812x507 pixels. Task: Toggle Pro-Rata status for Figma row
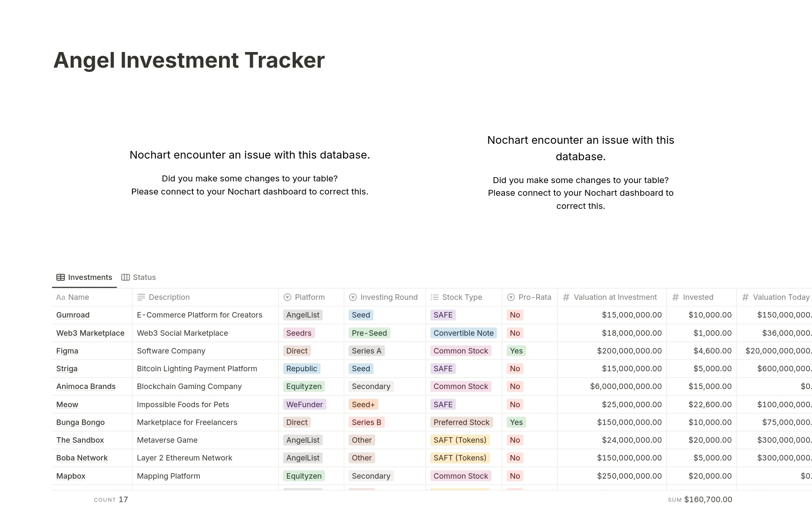pos(516,351)
